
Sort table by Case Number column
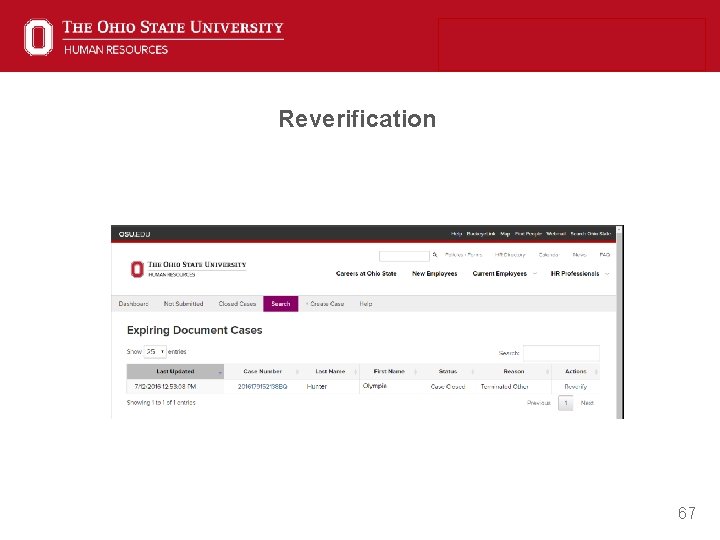(x=262, y=371)
